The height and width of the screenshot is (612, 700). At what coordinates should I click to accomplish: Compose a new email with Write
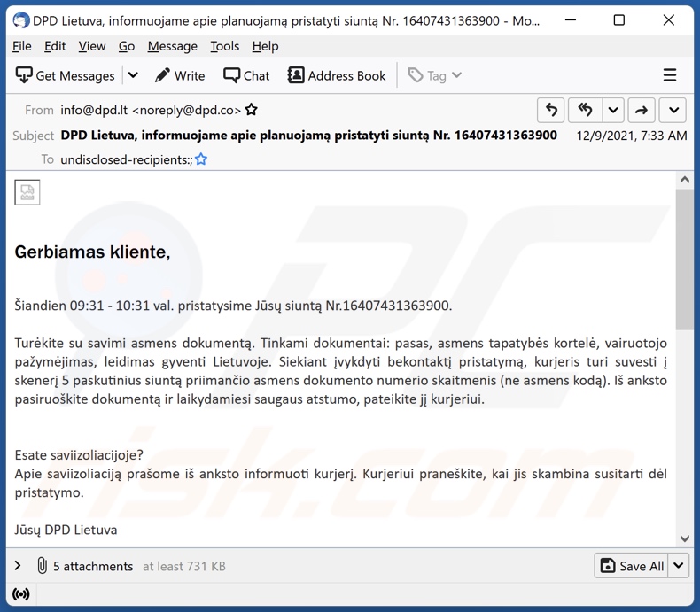[180, 75]
